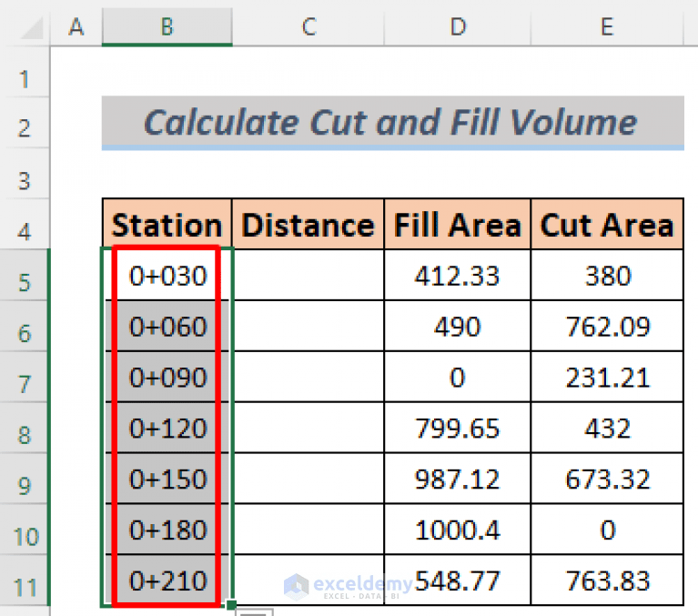The image size is (698, 616).
Task: Select station cell '0+030'
Action: (167, 275)
